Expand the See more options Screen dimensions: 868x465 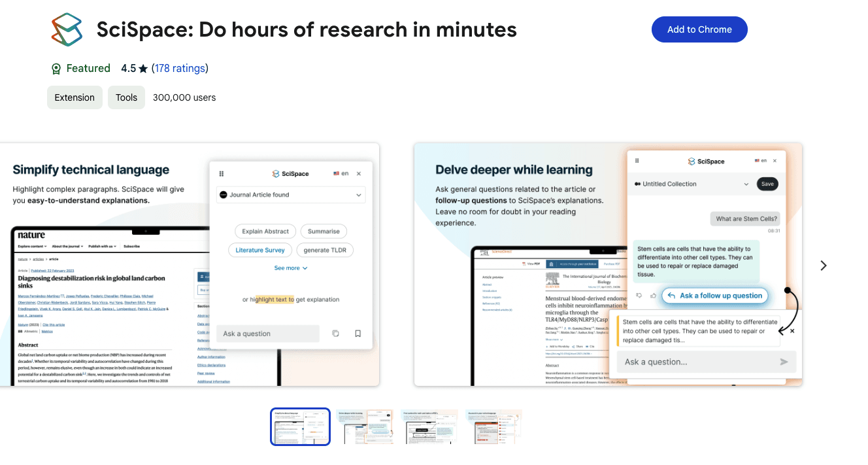[290, 267]
